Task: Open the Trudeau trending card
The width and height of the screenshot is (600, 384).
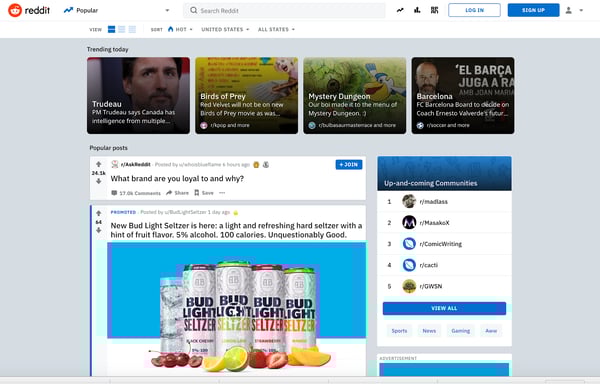Action: tap(138, 96)
